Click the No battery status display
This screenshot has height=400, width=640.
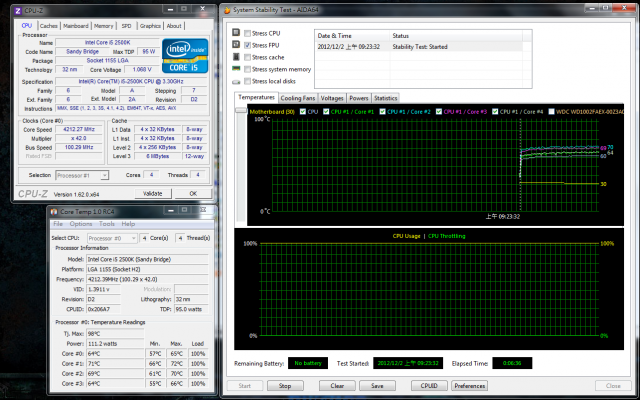point(308,363)
